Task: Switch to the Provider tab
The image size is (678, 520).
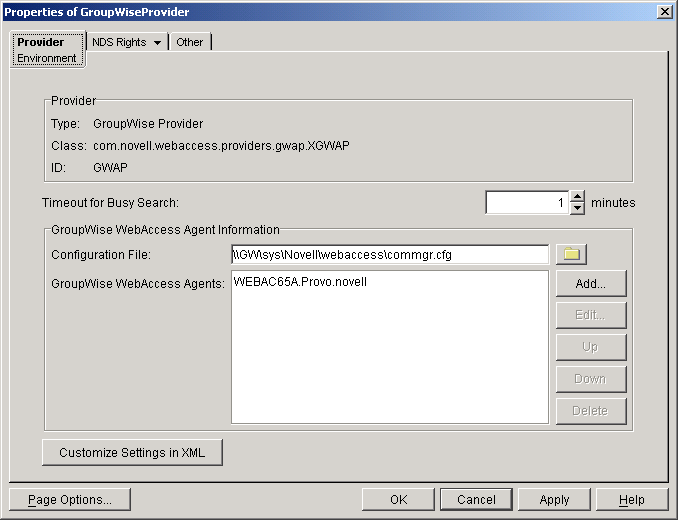Action: click(41, 42)
